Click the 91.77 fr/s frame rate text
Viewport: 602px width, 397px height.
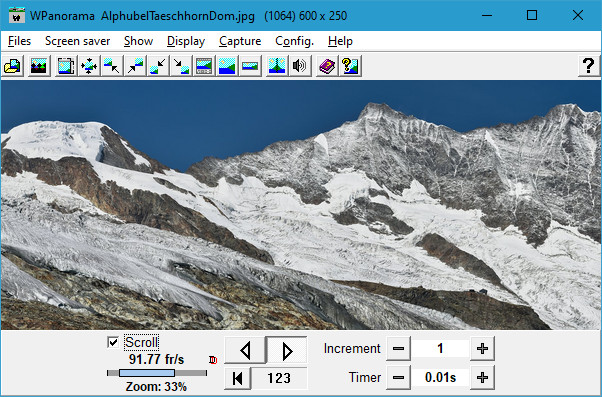click(157, 360)
